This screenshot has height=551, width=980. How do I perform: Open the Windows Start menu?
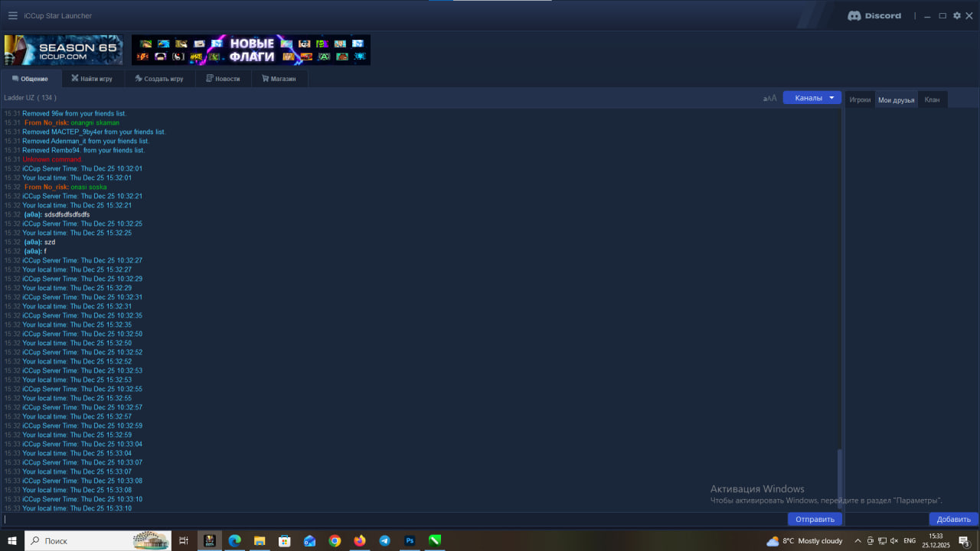pos(12,540)
